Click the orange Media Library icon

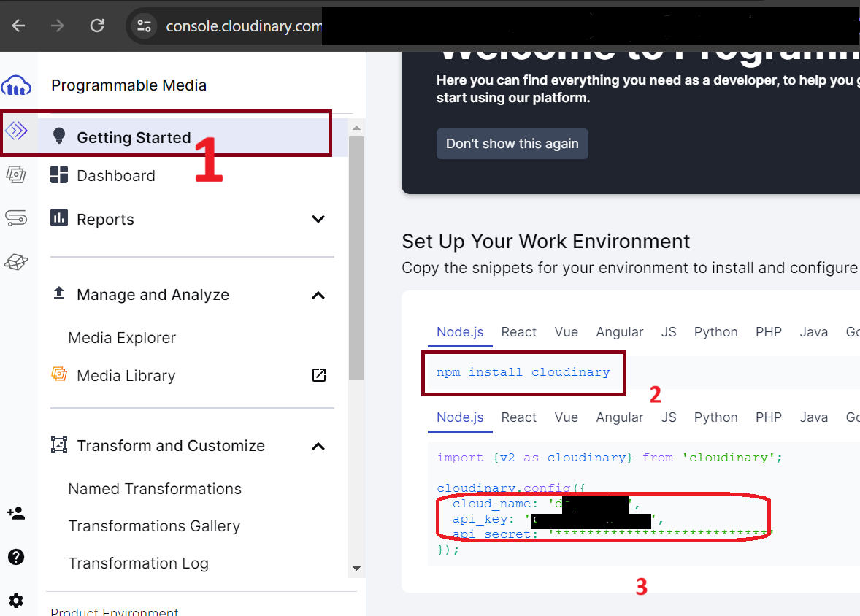coord(59,374)
